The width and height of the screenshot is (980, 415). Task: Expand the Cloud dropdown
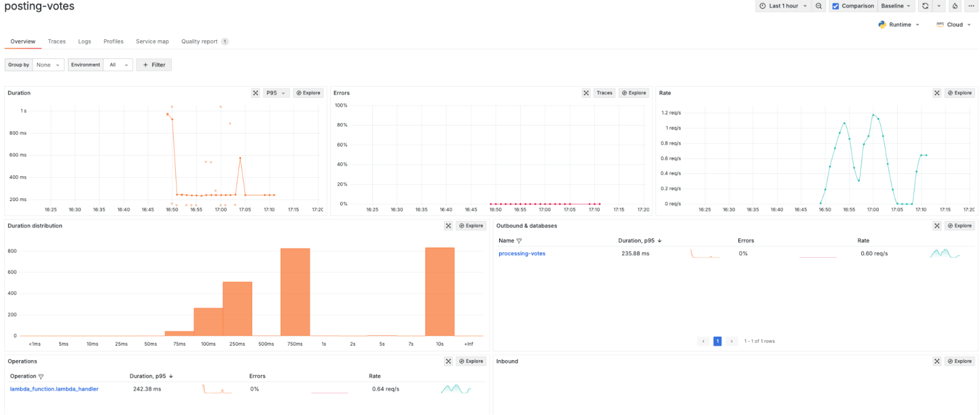(954, 25)
